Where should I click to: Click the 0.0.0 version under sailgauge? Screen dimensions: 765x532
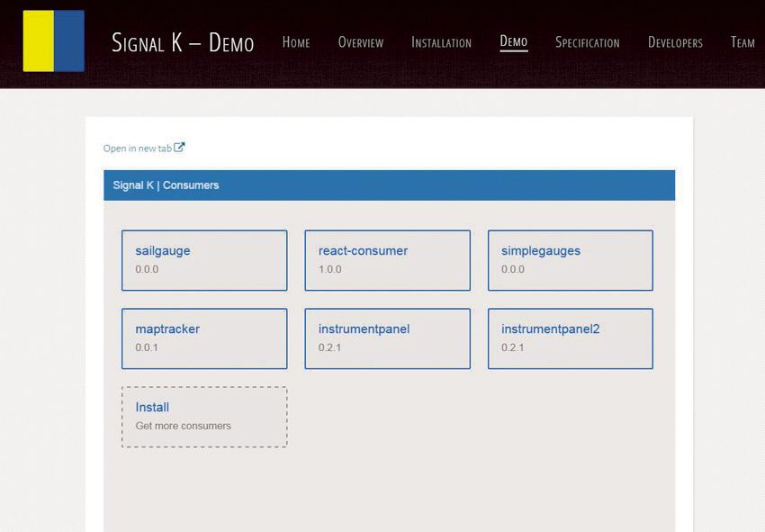147,269
